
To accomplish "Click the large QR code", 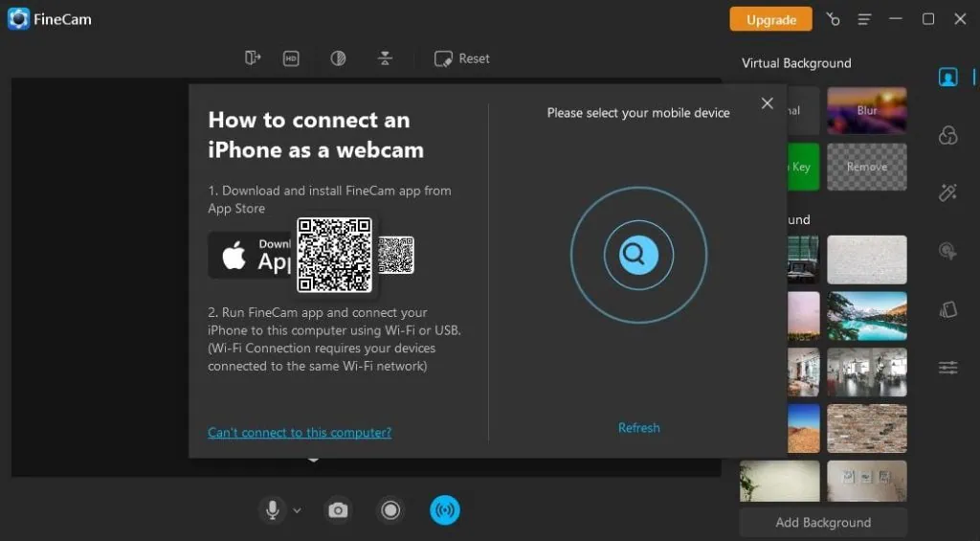I will point(334,255).
